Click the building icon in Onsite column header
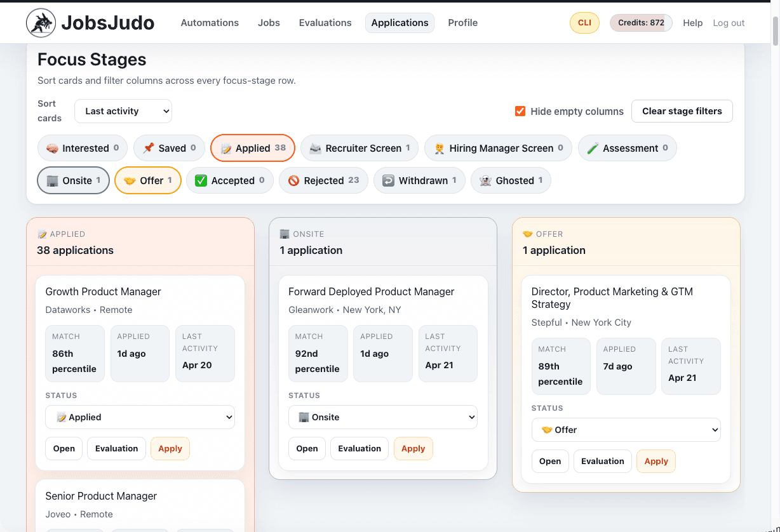The height and width of the screenshot is (532, 780). [x=285, y=234]
